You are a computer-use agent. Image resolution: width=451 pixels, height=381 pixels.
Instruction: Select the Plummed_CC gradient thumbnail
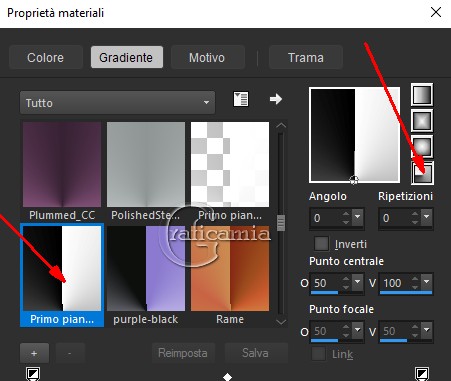pyautogui.click(x=62, y=164)
